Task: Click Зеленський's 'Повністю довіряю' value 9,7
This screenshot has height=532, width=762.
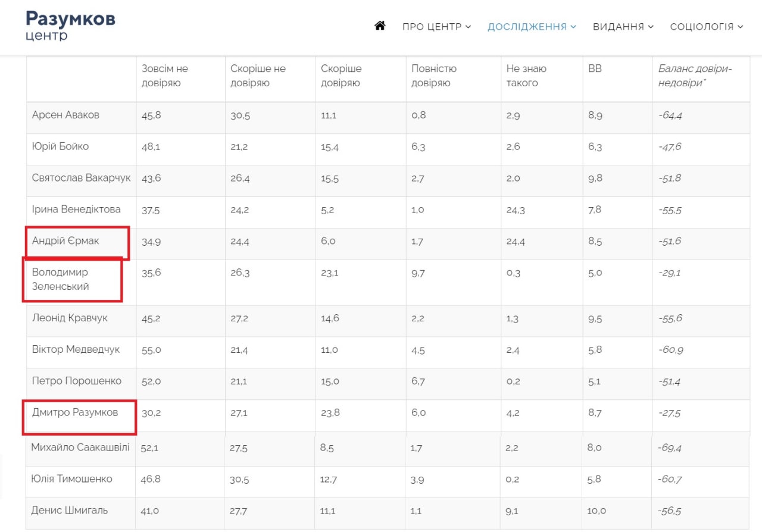Action: [418, 273]
